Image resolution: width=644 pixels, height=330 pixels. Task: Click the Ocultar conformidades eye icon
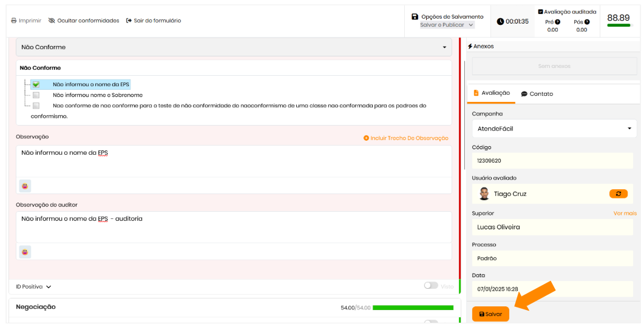pyautogui.click(x=52, y=21)
